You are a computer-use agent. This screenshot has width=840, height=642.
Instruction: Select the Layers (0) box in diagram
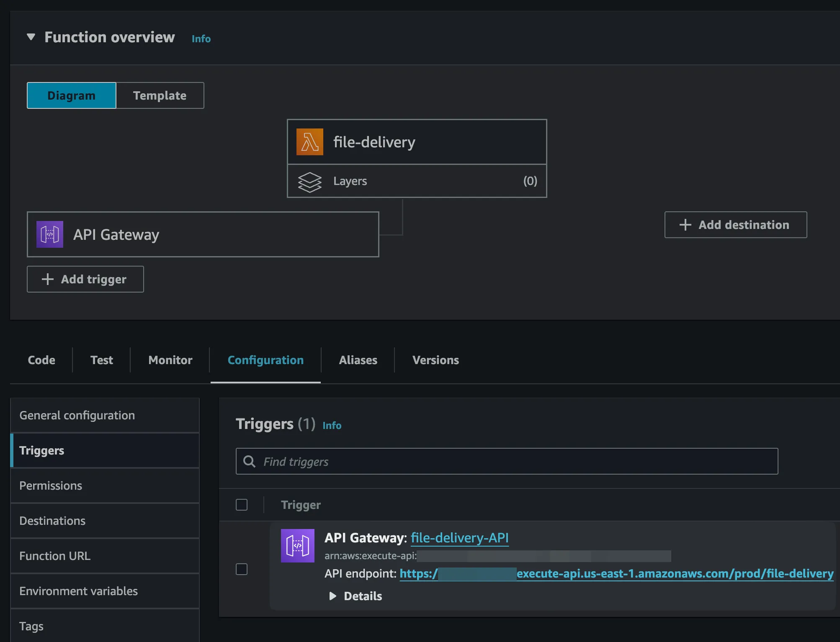[x=417, y=181]
